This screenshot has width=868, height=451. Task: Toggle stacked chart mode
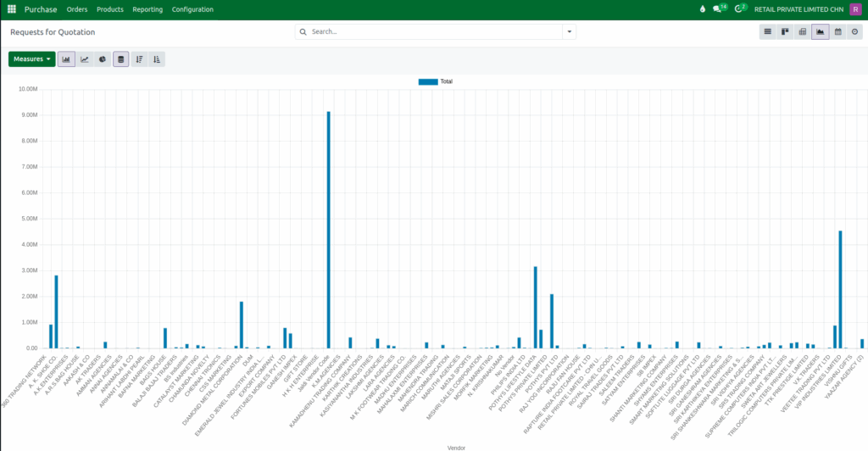pos(121,59)
